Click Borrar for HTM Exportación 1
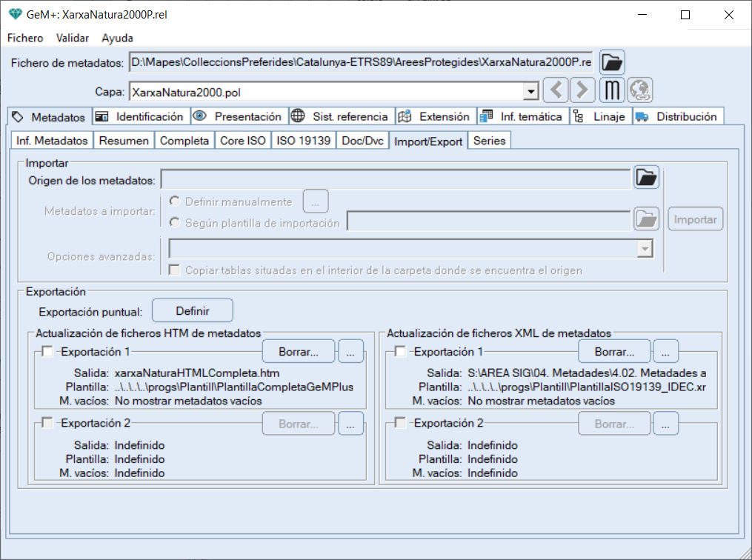The width and height of the screenshot is (752, 560). [299, 352]
